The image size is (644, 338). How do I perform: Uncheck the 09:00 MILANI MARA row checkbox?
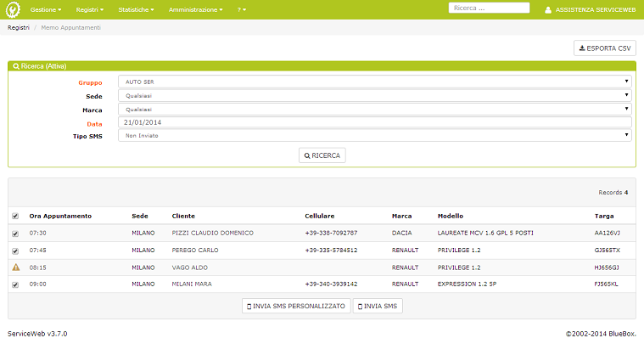[x=15, y=284]
